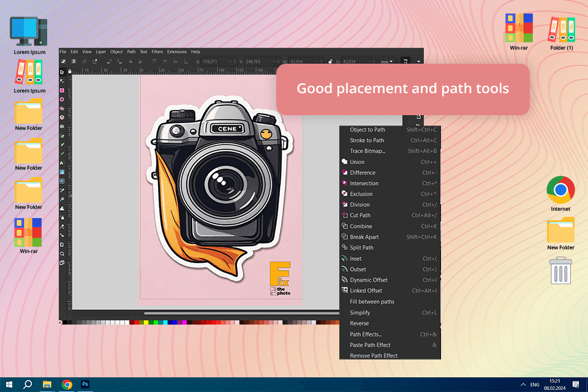Open the Filters menu

[157, 52]
